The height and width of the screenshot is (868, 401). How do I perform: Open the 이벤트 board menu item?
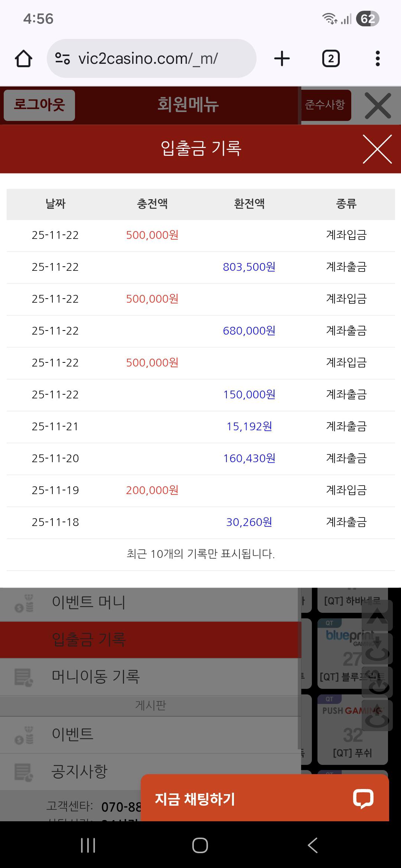[x=73, y=733]
